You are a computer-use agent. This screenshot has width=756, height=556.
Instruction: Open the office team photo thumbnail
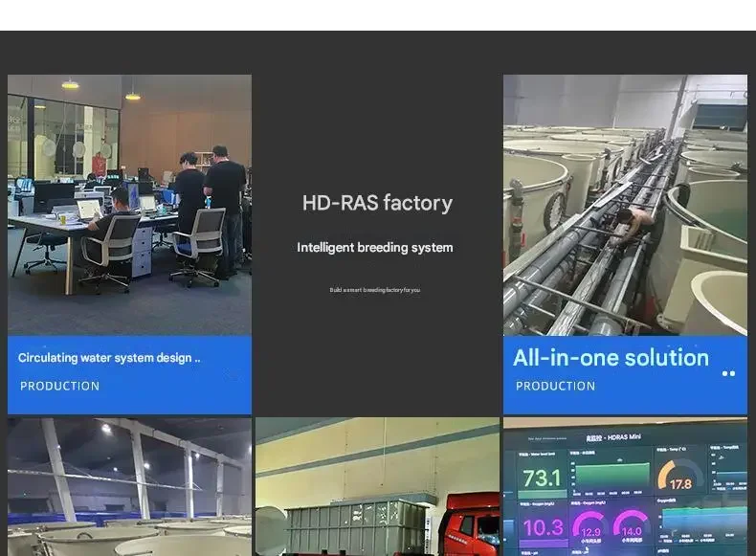pyautogui.click(x=129, y=205)
